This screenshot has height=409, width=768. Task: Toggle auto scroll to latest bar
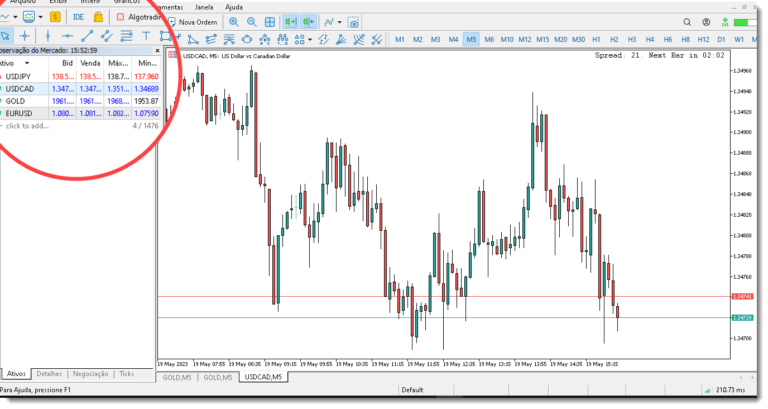290,22
